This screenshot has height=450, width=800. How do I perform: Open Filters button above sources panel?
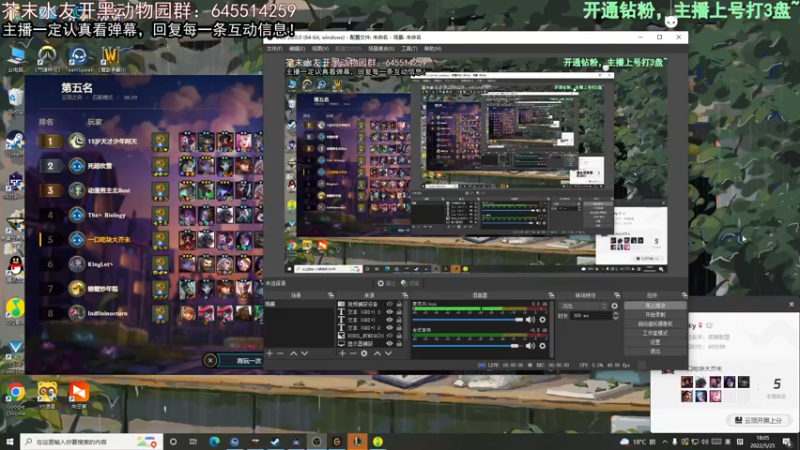pyautogui.click(x=410, y=283)
